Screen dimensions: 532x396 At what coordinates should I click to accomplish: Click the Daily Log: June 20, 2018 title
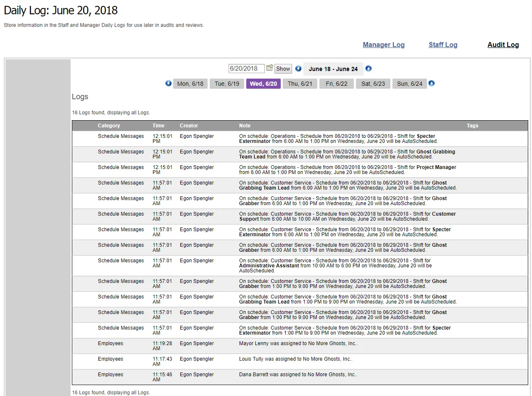(61, 11)
